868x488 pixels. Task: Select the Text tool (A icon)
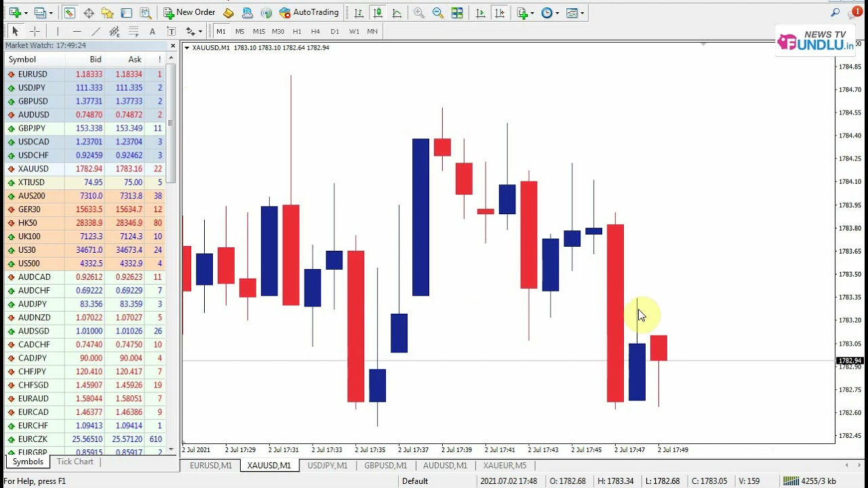pos(153,31)
